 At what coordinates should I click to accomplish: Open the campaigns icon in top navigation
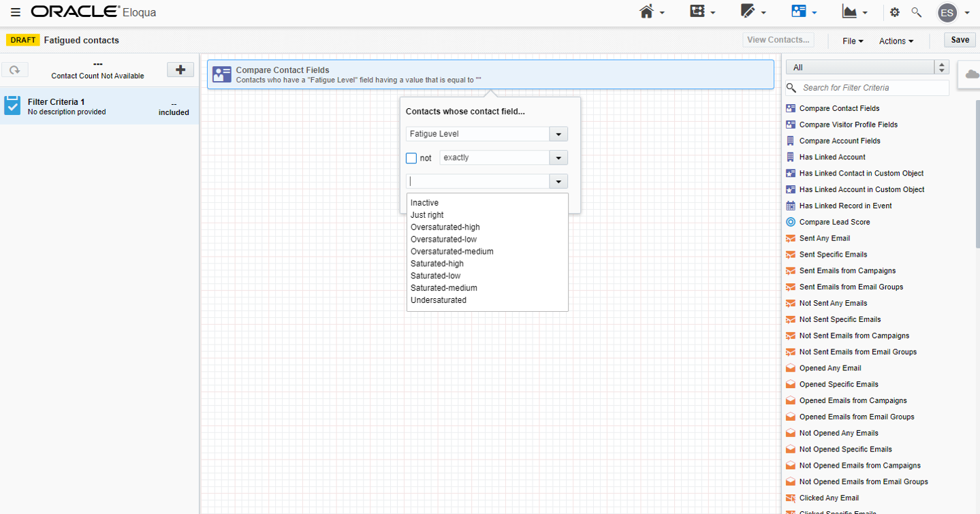[x=697, y=12]
